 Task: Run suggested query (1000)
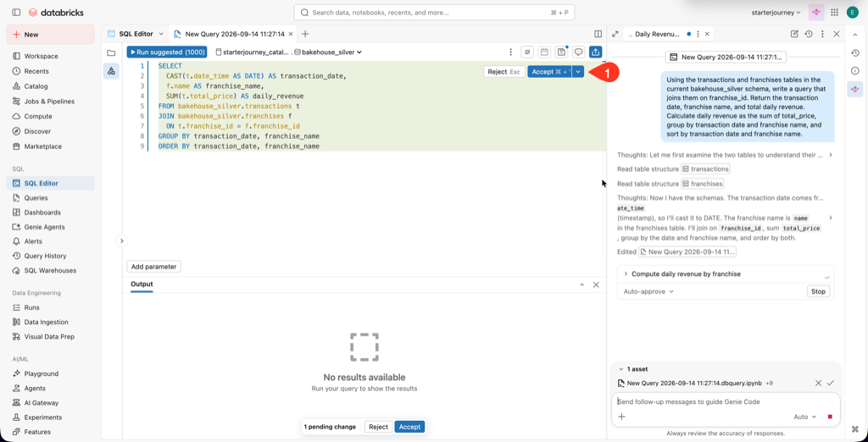point(167,52)
